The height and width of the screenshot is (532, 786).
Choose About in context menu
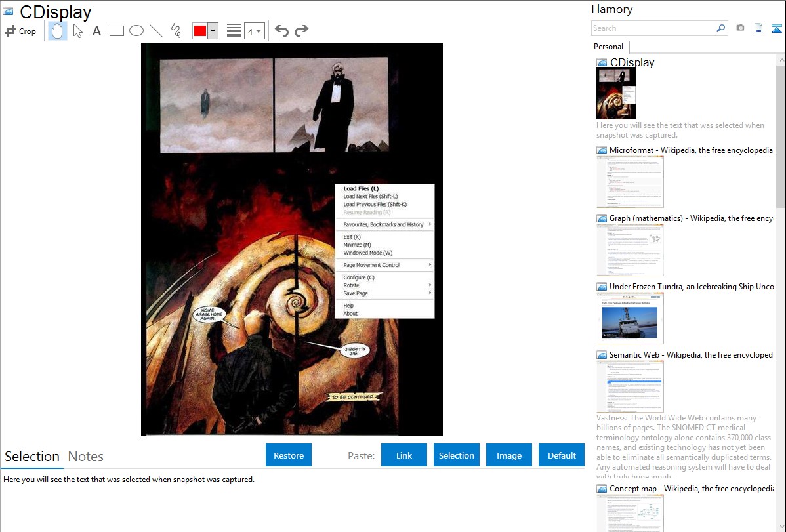click(384, 314)
